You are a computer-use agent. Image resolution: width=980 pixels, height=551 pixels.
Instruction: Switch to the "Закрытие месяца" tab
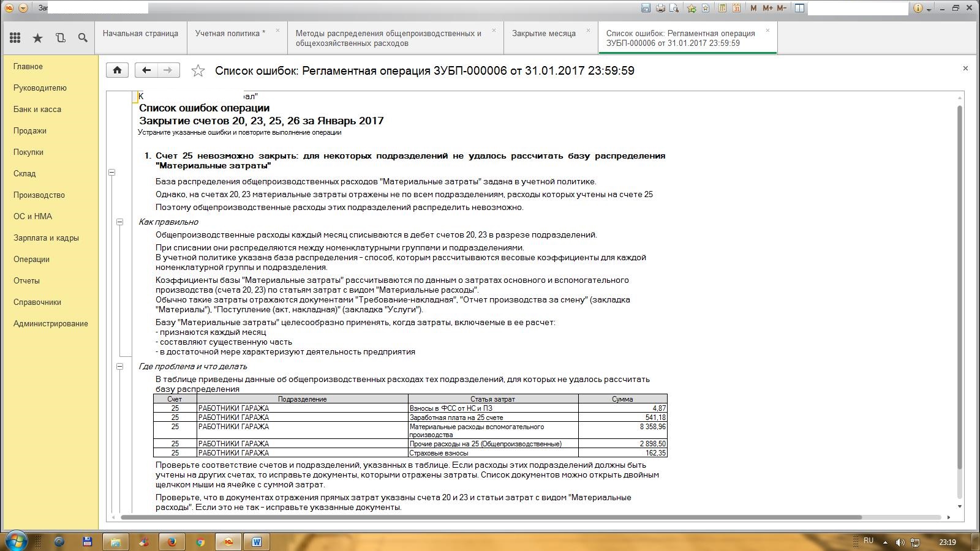(543, 34)
